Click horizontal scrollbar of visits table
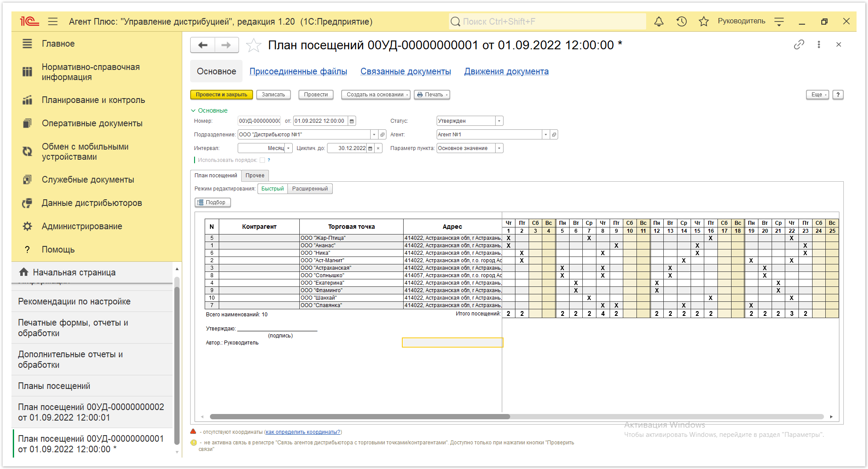This screenshot has height=469, width=868. pyautogui.click(x=360, y=417)
